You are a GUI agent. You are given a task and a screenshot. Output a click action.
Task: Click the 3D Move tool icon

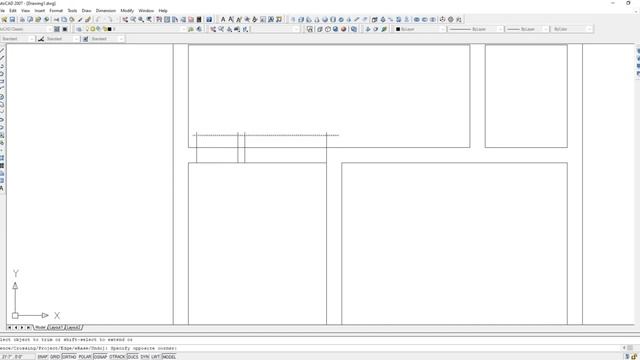[x=442, y=19]
